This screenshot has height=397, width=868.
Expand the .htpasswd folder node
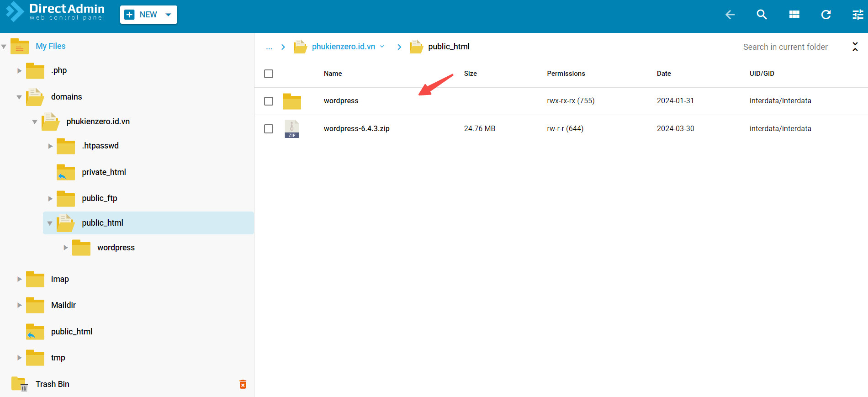[50, 146]
